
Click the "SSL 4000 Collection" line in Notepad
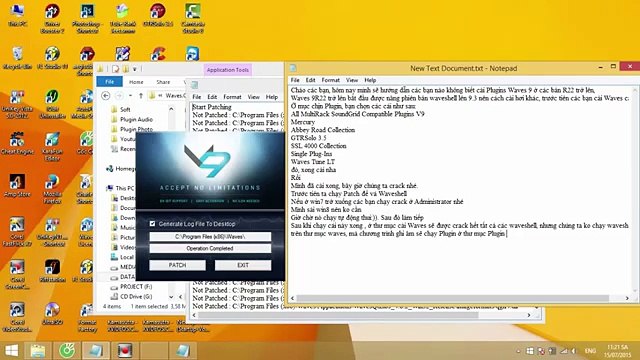318,146
